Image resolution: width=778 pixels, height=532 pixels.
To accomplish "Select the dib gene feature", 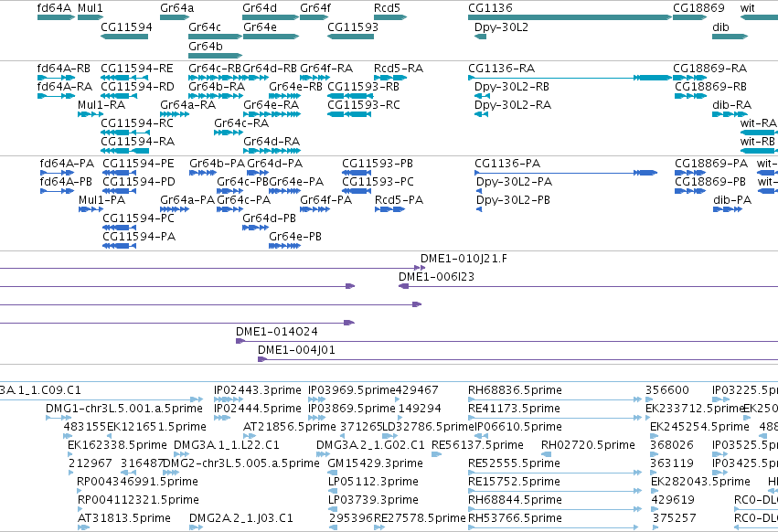I will pos(730,37).
